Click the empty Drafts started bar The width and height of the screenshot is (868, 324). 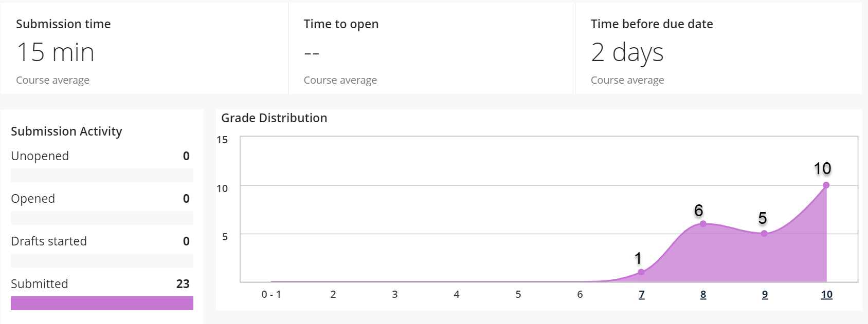[x=102, y=261]
